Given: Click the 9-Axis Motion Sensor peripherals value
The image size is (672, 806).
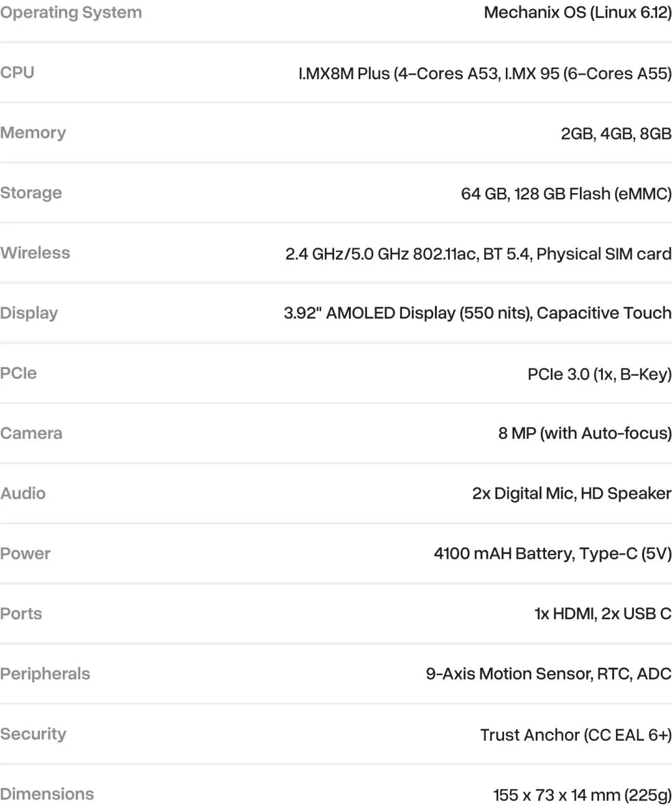Looking at the screenshot, I should click(x=548, y=673).
